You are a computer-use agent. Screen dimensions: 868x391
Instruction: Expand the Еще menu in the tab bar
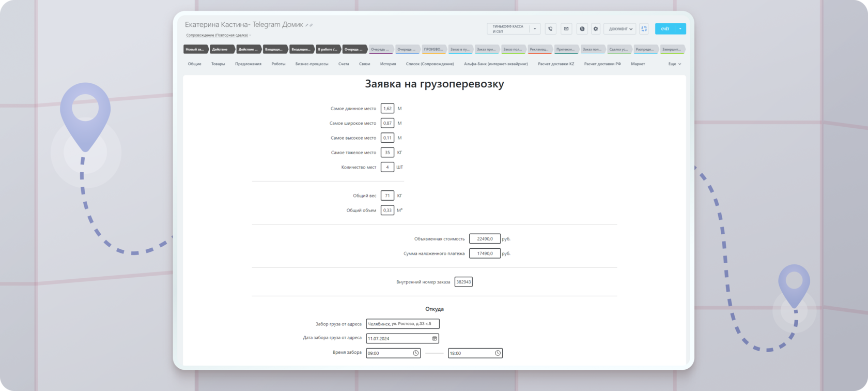(x=675, y=64)
